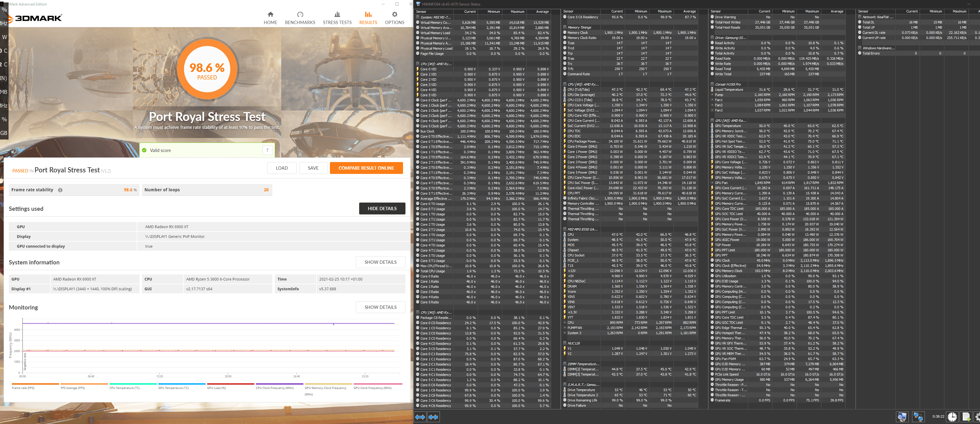This screenshot has width=980, height=424.
Task: Switch to STRESS TESTS tab
Action: coord(337,17)
